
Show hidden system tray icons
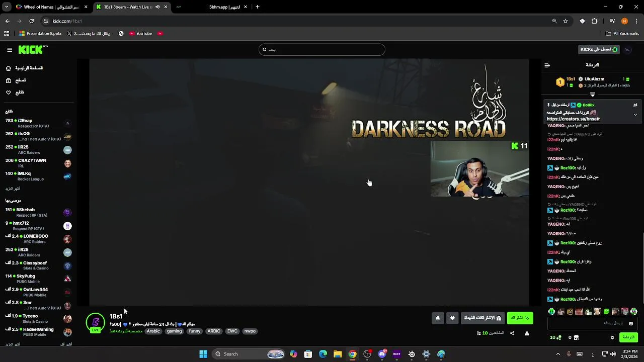pos(557,354)
